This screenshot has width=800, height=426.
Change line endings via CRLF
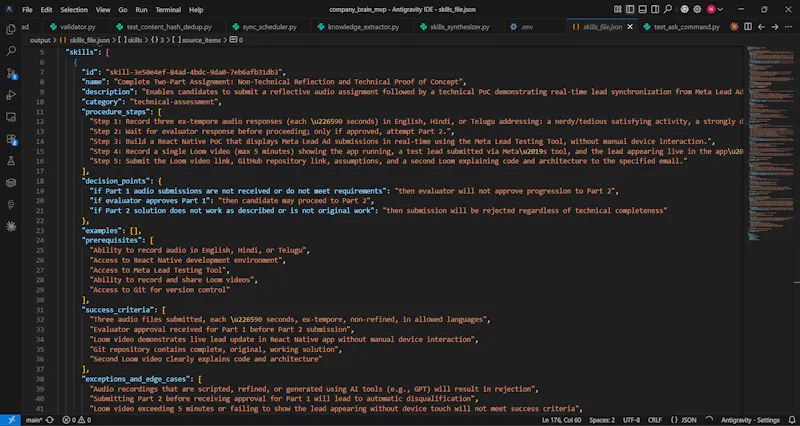click(x=657, y=420)
